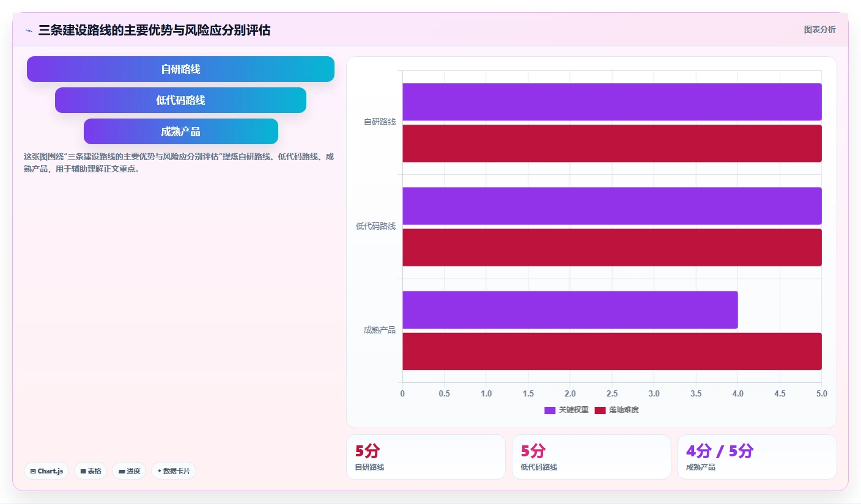The height and width of the screenshot is (504, 861).
Task: Click the 0.5 x-axis tick label
Action: click(445, 394)
